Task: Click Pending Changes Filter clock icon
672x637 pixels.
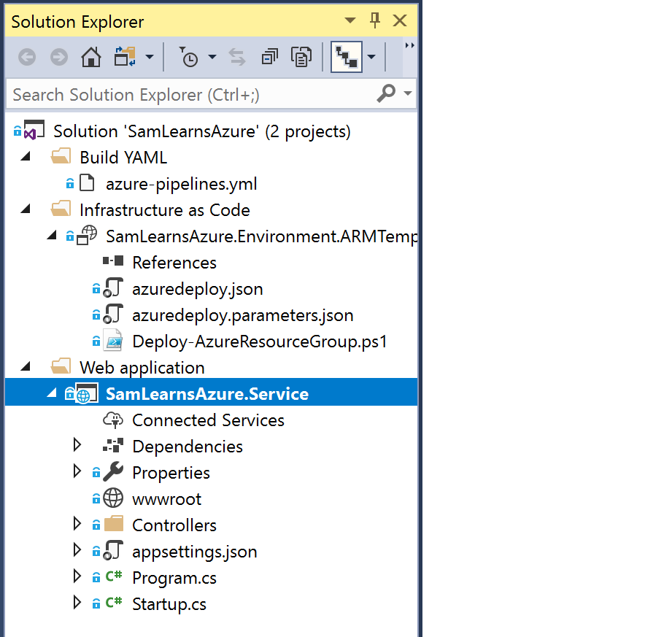Action: pyautogui.click(x=189, y=57)
